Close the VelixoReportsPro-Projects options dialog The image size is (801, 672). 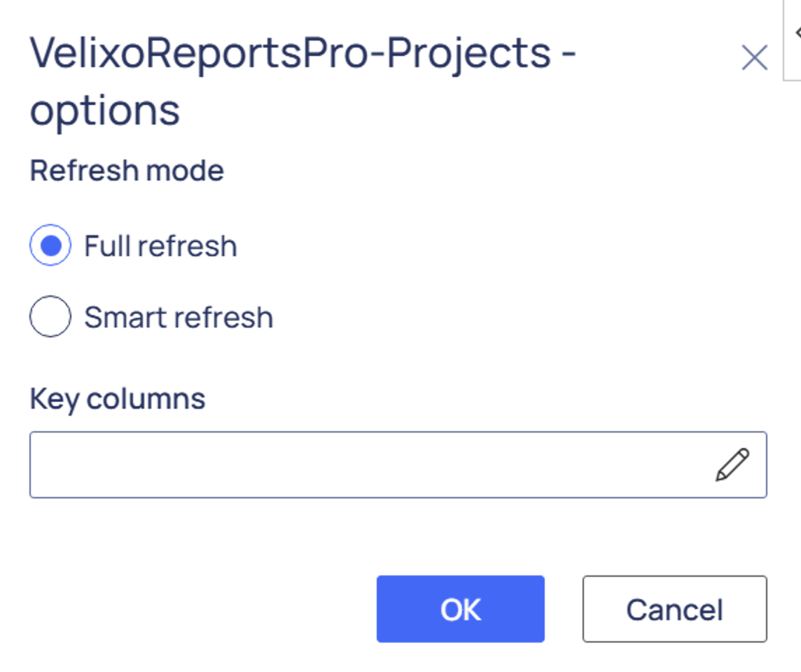click(x=754, y=58)
